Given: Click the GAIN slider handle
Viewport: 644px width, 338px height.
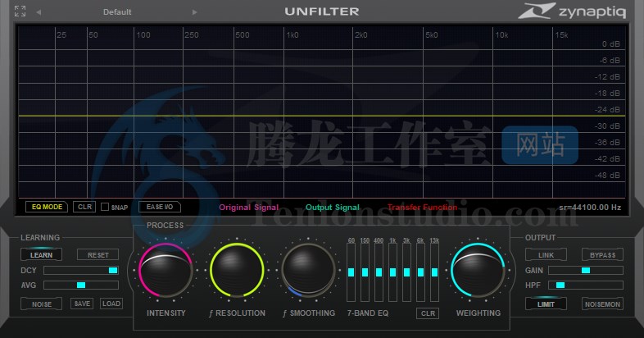Looking at the screenshot, I should click(586, 270).
